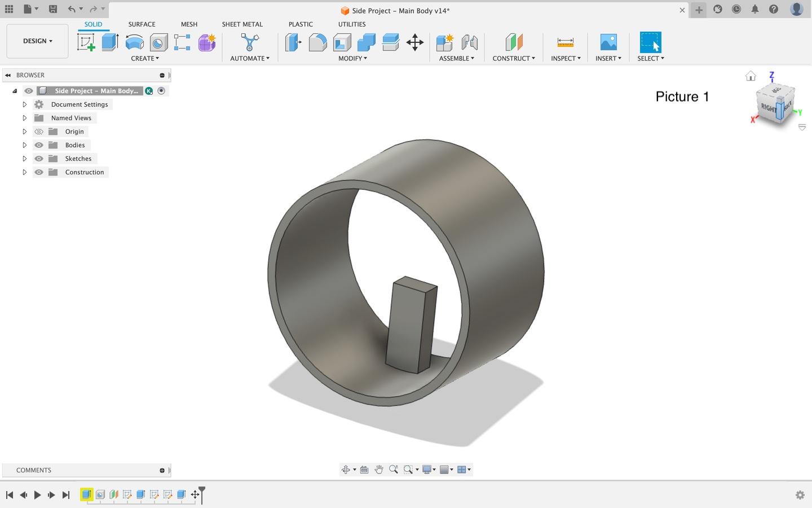This screenshot has height=508, width=812.
Task: Activate the Select tool icon
Action: [650, 42]
